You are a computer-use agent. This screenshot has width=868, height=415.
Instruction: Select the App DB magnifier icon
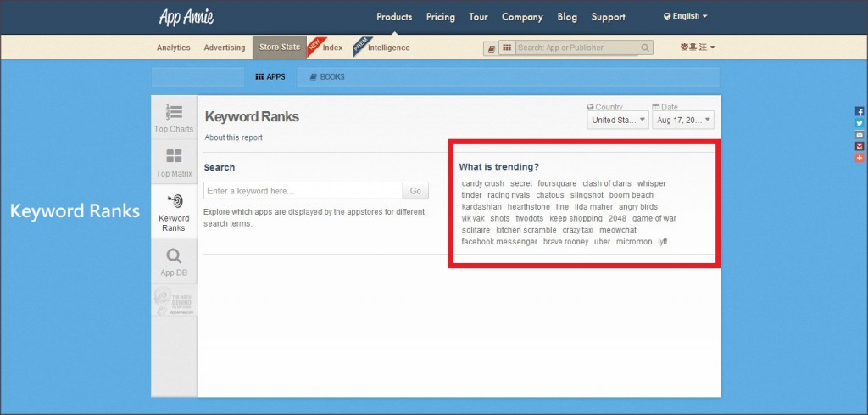pos(174,255)
